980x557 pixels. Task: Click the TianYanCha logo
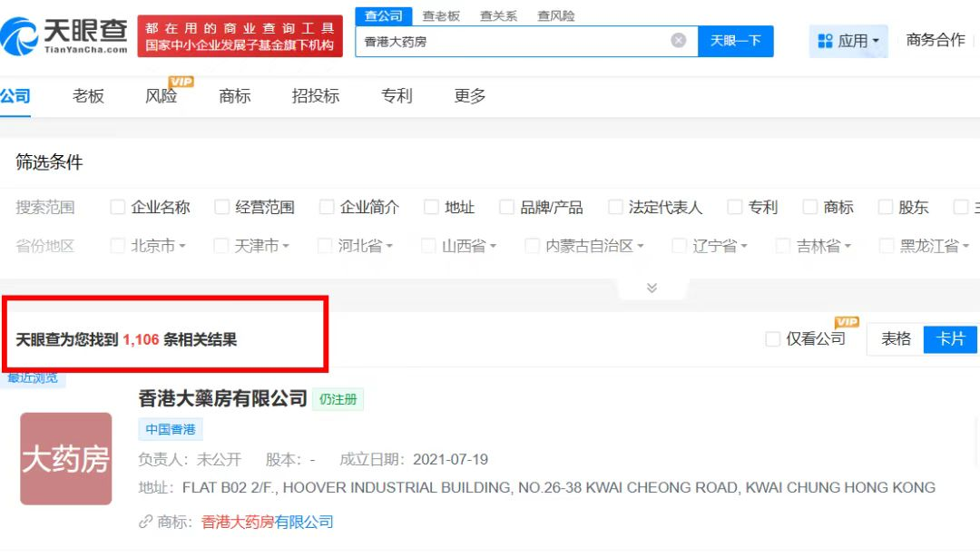[x=65, y=36]
